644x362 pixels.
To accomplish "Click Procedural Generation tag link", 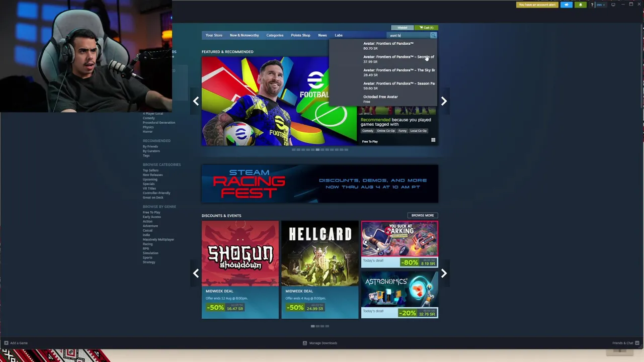I will (x=159, y=123).
